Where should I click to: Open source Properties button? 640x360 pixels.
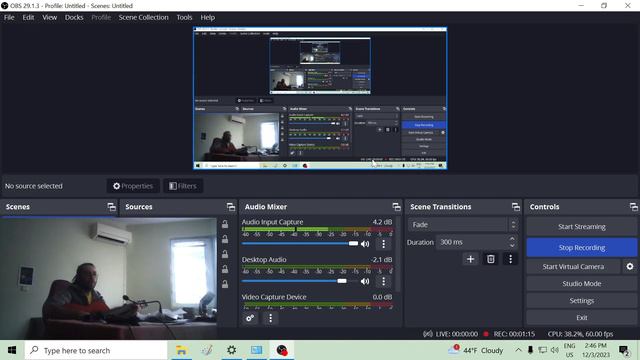[133, 186]
